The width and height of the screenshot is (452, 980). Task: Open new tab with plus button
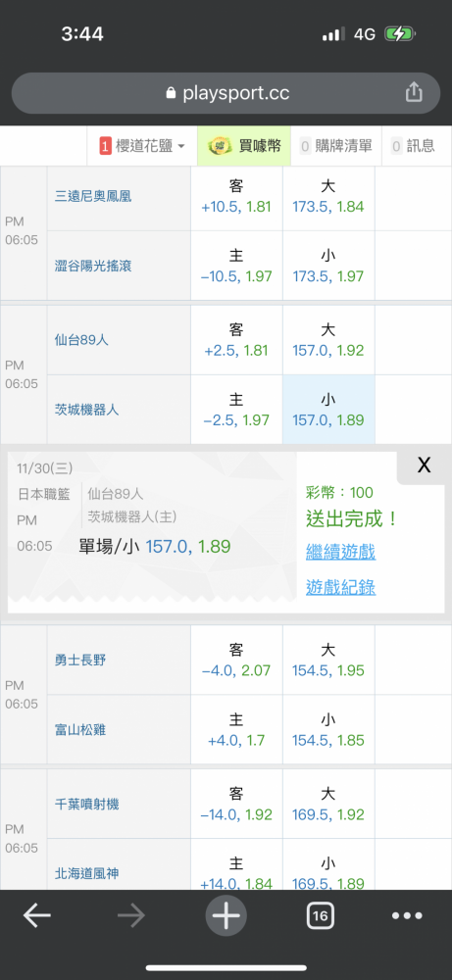[x=226, y=915]
